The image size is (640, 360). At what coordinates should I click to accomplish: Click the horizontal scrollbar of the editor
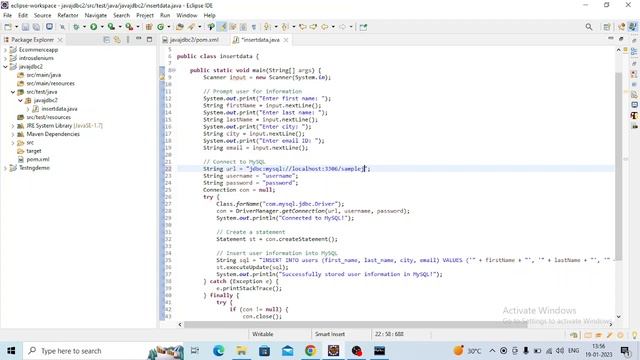click(x=355, y=324)
